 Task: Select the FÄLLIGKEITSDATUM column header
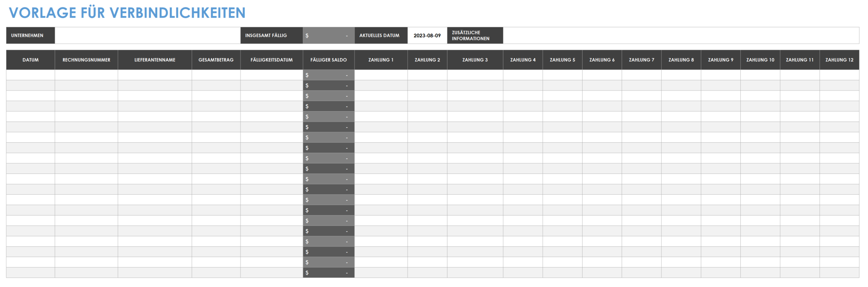tap(272, 60)
